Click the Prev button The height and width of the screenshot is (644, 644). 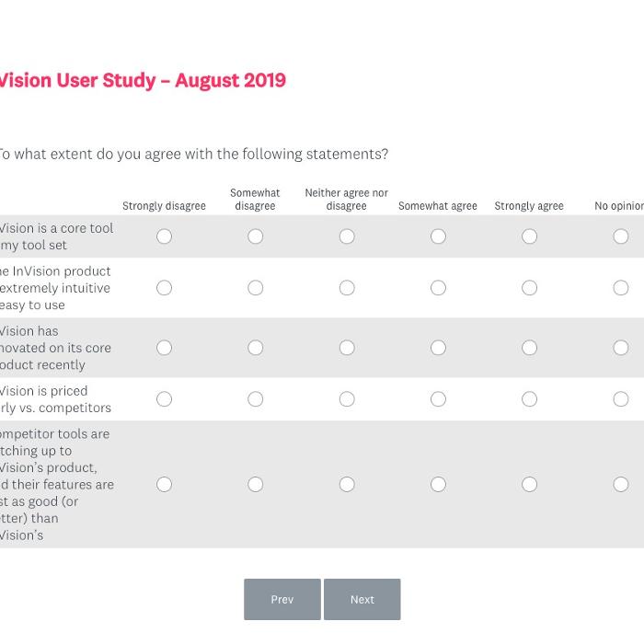pyautogui.click(x=282, y=600)
